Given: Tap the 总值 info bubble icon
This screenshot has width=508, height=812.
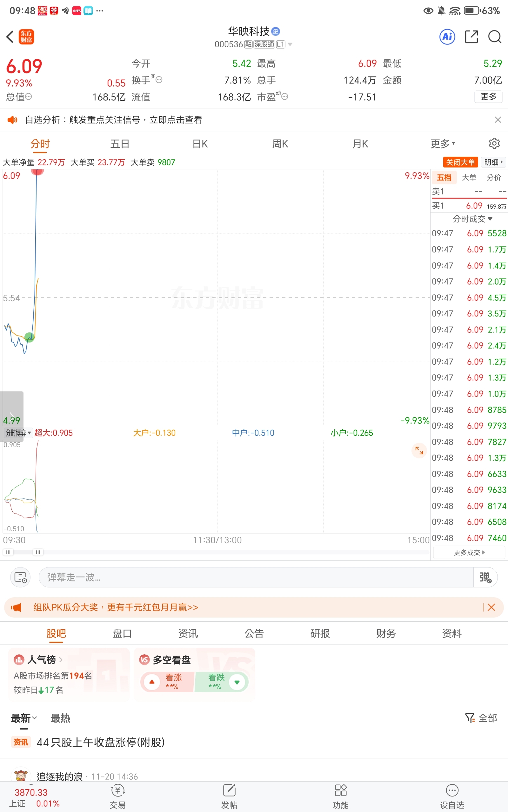Looking at the screenshot, I should click(29, 97).
